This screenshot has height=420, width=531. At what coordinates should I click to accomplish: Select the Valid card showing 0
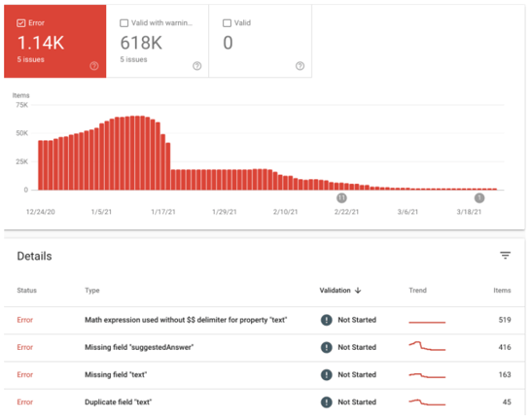261,41
